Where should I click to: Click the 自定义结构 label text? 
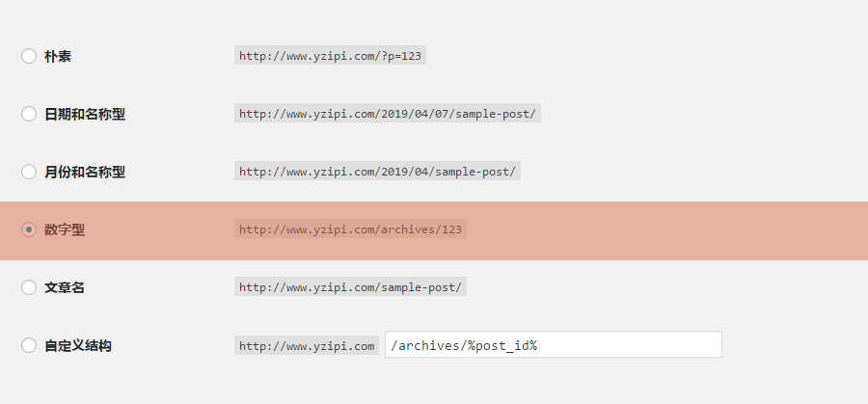(78, 345)
